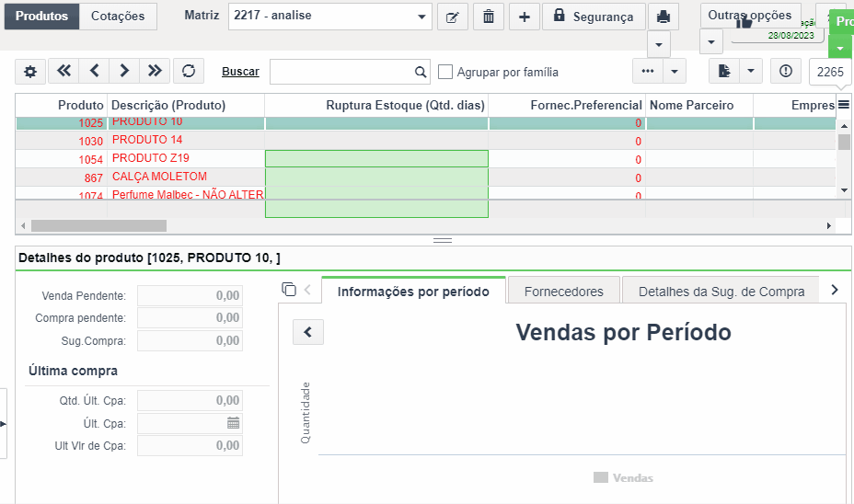This screenshot has width=854, height=504.
Task: Click grid vertical scrollbar up arrow
Action: pos(844,126)
